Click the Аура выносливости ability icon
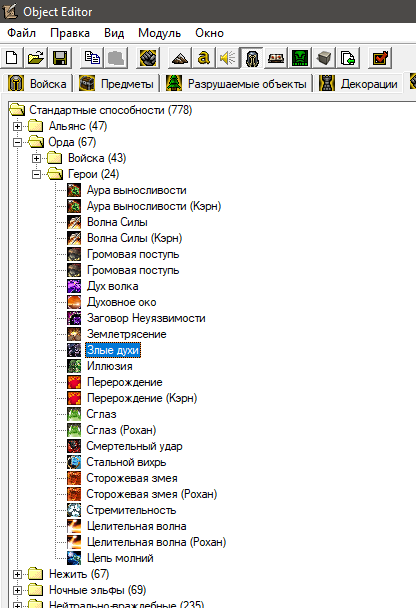Screen dimensions: 416x608 (x=74, y=190)
